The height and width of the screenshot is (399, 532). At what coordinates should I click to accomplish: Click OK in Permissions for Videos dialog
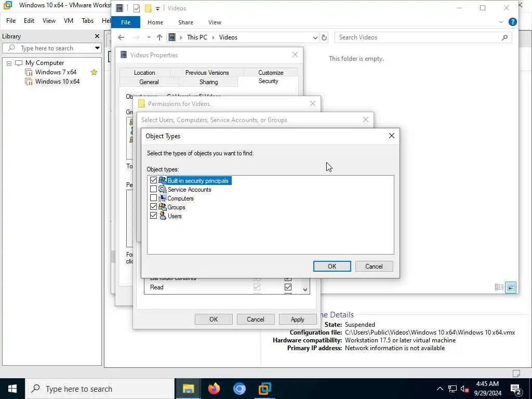pyautogui.click(x=214, y=320)
